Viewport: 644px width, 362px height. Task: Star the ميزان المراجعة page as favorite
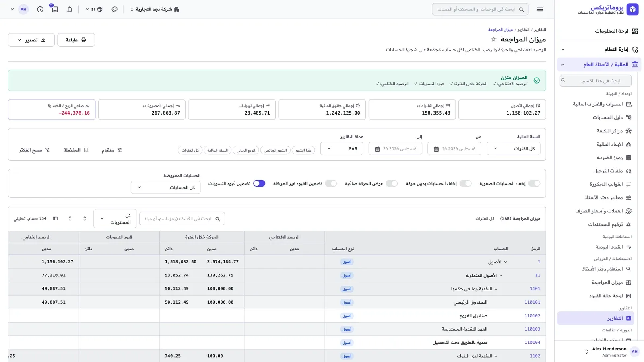pos(493,39)
